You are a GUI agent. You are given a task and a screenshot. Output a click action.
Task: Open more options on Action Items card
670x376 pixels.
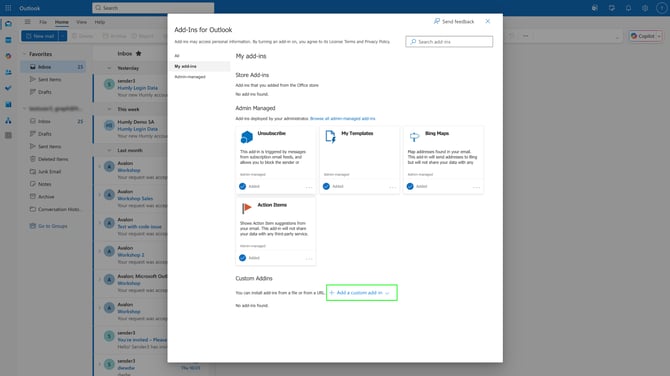point(309,258)
